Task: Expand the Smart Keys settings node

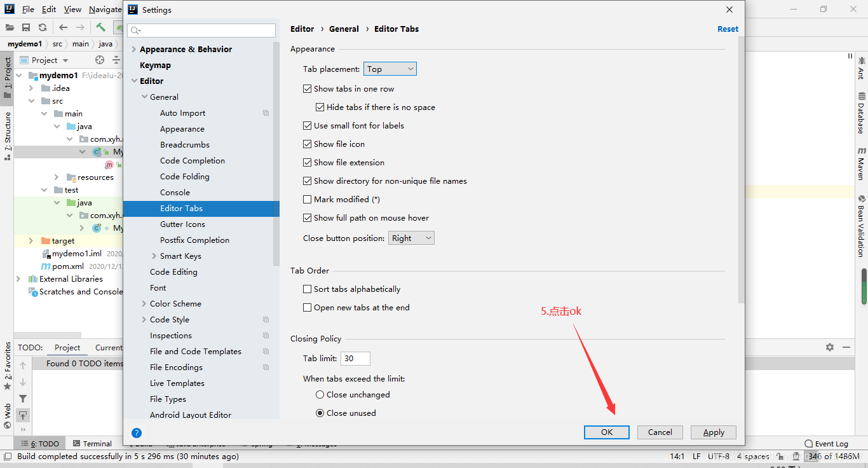Action: [x=154, y=256]
